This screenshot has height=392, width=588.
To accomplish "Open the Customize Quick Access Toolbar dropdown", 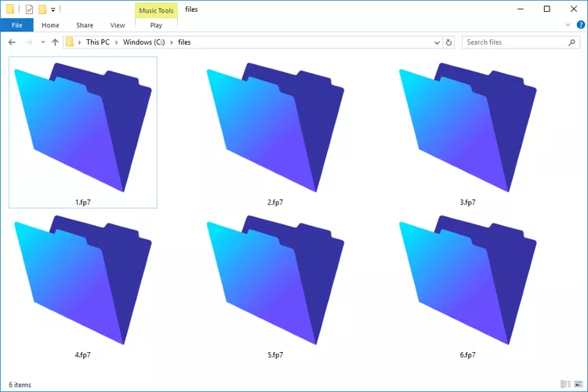I will (53, 9).
